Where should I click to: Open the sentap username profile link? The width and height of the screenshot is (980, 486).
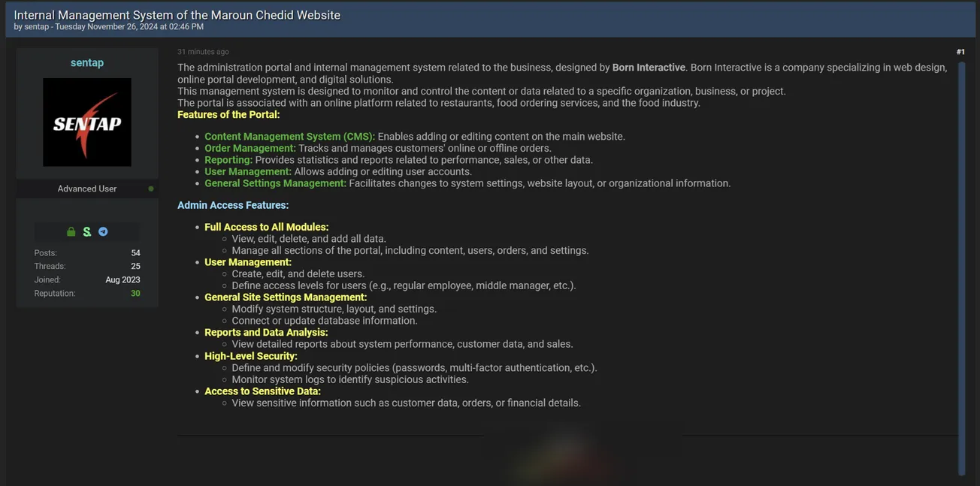point(87,62)
